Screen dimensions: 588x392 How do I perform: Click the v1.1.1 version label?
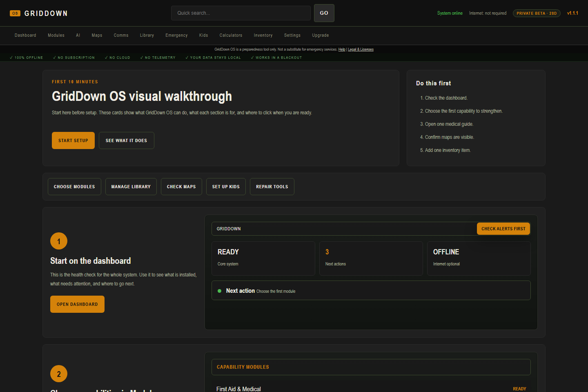tap(573, 13)
